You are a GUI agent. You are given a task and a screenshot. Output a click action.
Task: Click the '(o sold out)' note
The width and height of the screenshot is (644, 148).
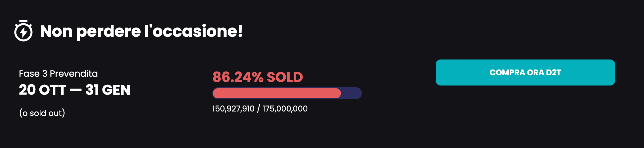coord(42,113)
